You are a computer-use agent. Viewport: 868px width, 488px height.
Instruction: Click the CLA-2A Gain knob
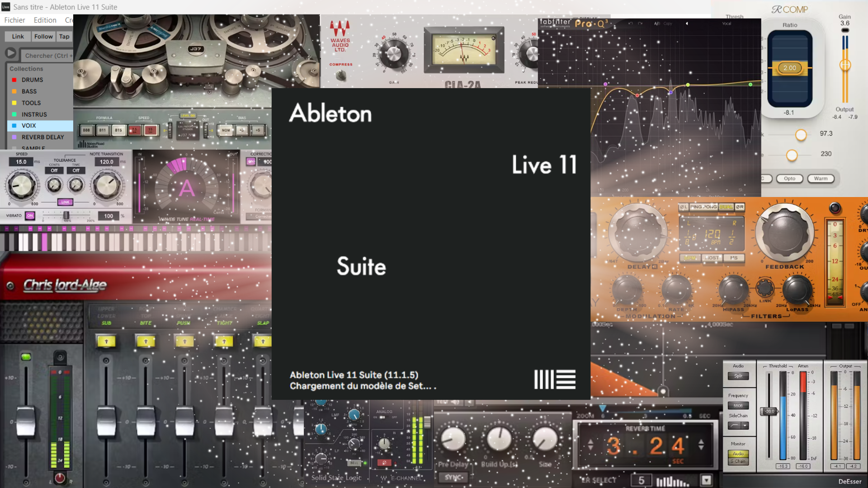pyautogui.click(x=393, y=54)
